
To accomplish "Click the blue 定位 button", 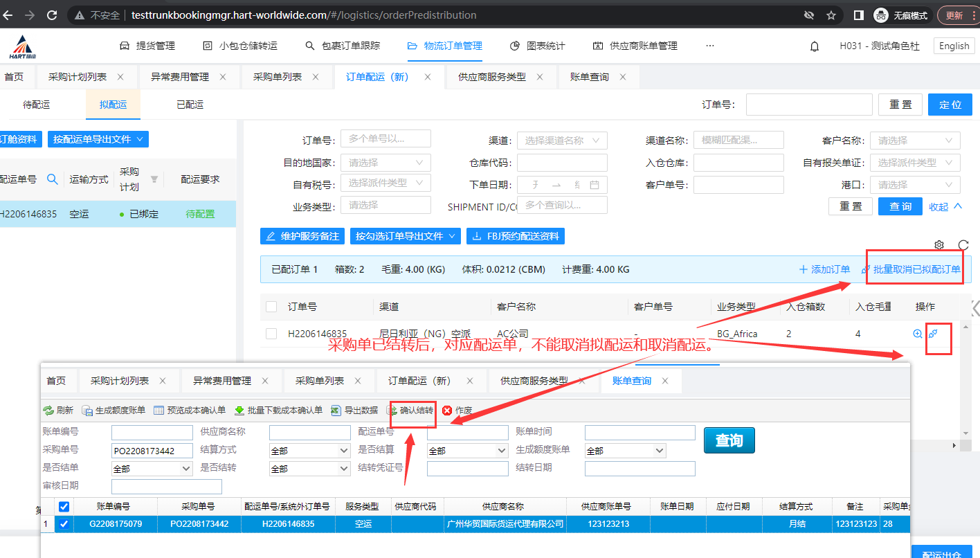I will [950, 105].
